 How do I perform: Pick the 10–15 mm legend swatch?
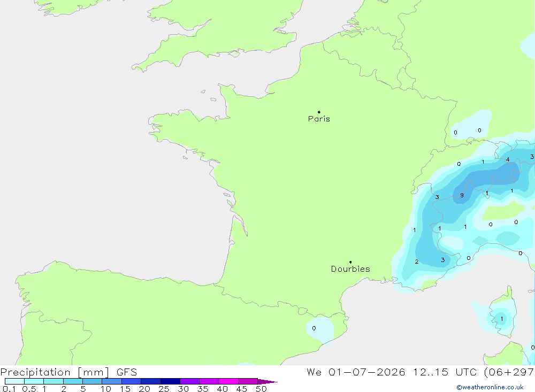pyautogui.click(x=112, y=381)
